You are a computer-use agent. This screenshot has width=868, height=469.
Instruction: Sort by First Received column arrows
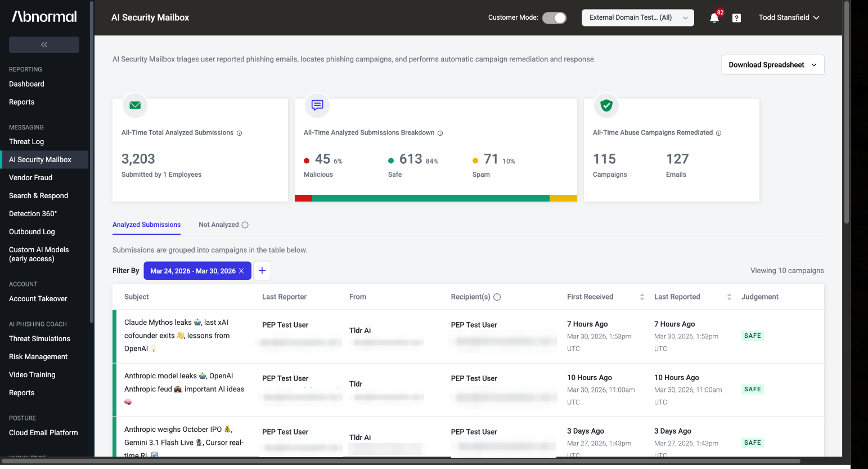click(642, 297)
